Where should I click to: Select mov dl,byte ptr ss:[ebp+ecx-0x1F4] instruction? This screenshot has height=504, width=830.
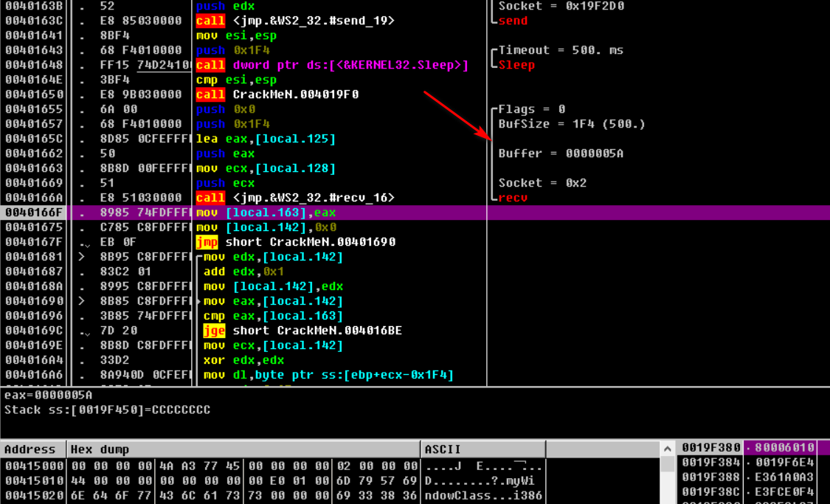click(329, 376)
